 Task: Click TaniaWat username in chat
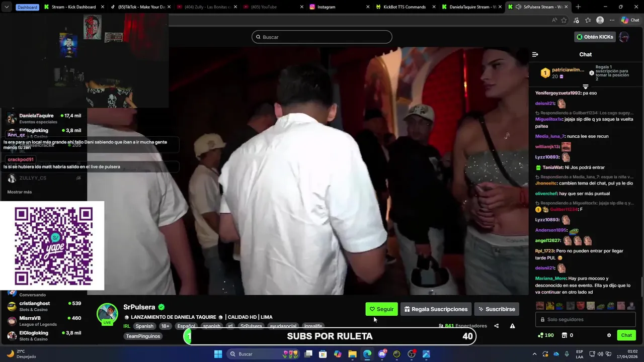(x=553, y=167)
